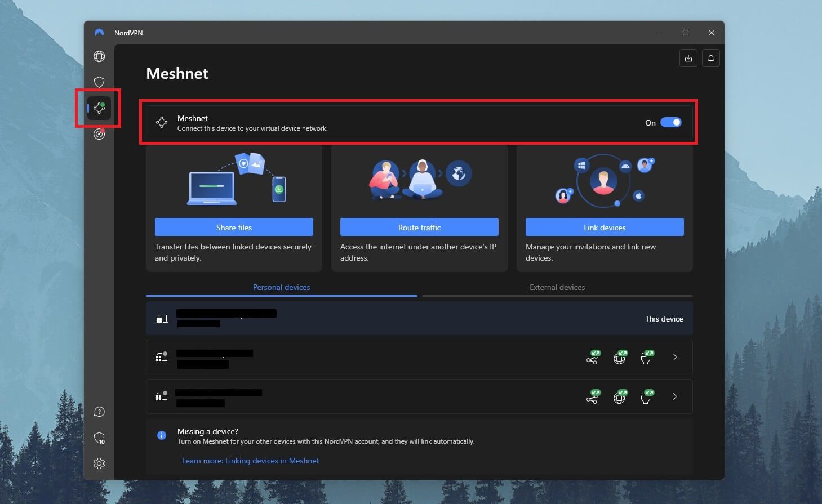Click the Route traffic button
The image size is (822, 504).
(x=419, y=227)
